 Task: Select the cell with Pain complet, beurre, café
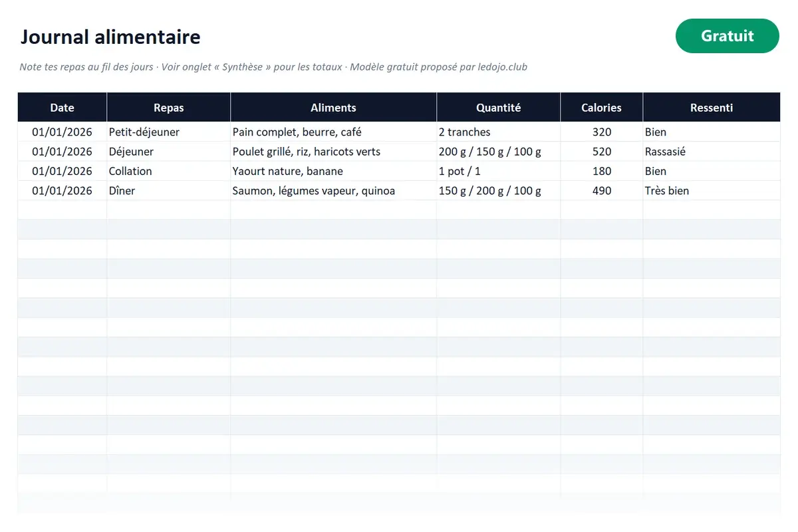[333, 132]
